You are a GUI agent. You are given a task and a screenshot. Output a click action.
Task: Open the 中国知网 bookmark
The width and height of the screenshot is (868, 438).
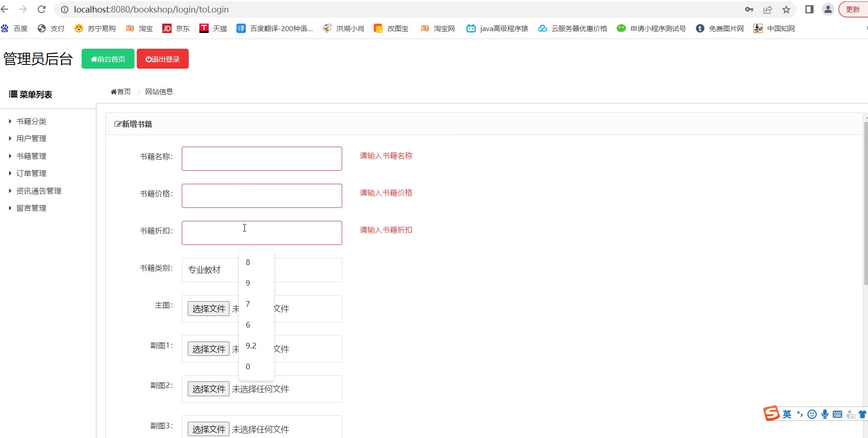pos(774,28)
